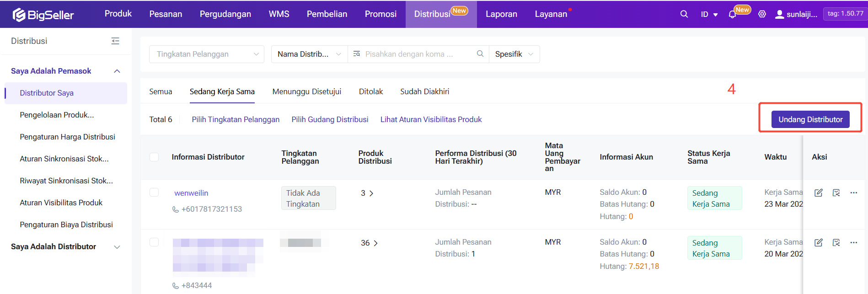Tick the select-all checkbox in table header

tap(154, 157)
